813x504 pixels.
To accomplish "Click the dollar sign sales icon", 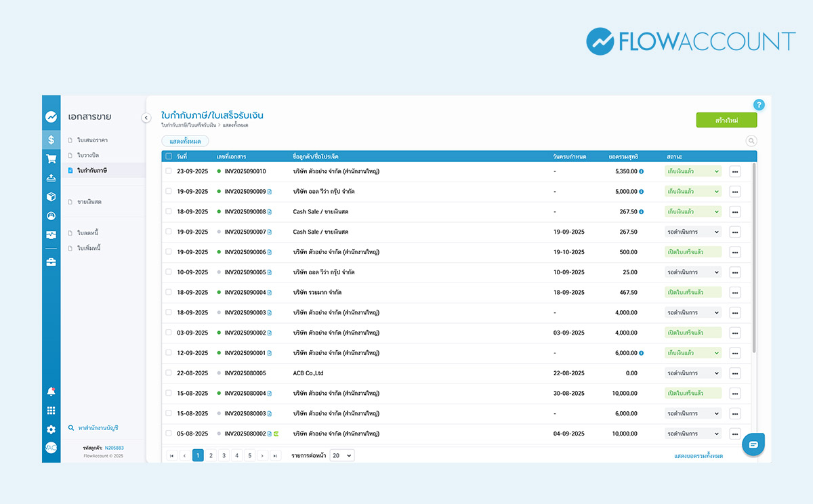I will (51, 140).
